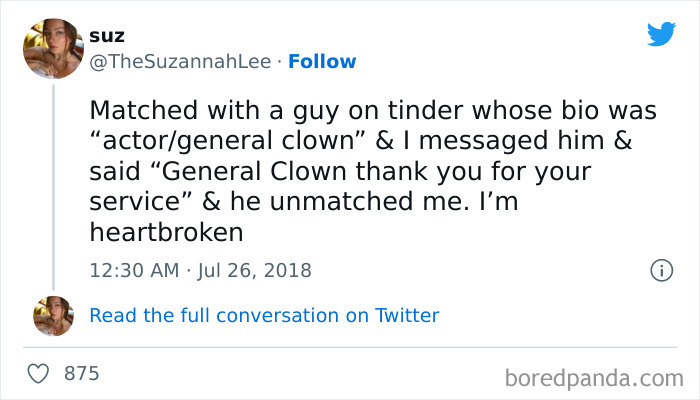This screenshot has height=400, width=700.
Task: Click the word "heartbroken" in the tweet
Action: [166, 233]
